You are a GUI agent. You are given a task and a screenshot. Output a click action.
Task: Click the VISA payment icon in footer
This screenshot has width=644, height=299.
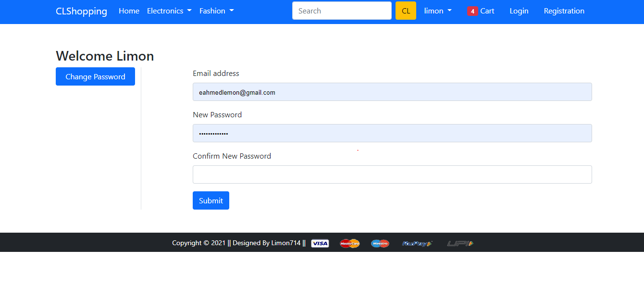(320, 243)
